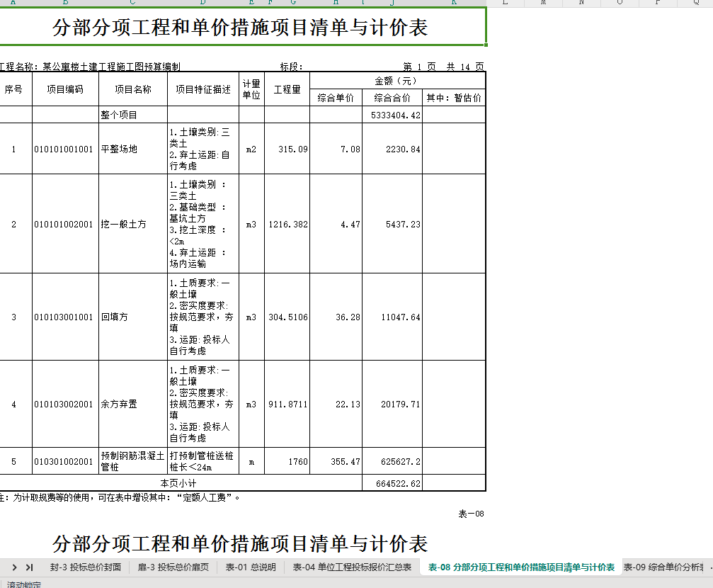This screenshot has width=713, height=588.
Task: Open the 表-01 总说明 sheet tab
Action: point(251,567)
